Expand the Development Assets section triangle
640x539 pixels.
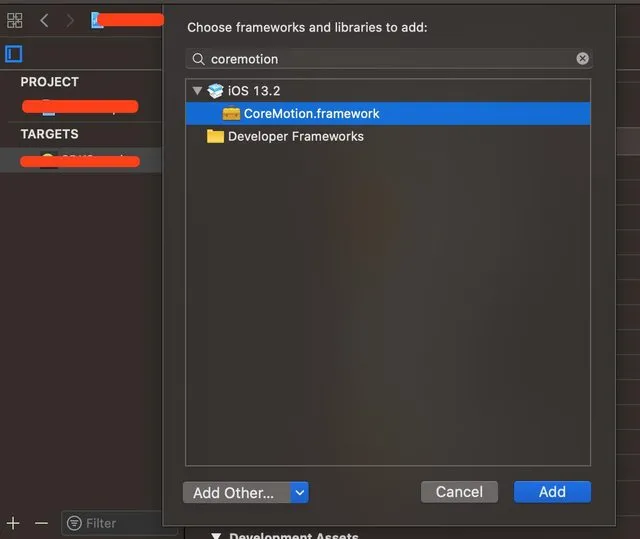pos(216,535)
